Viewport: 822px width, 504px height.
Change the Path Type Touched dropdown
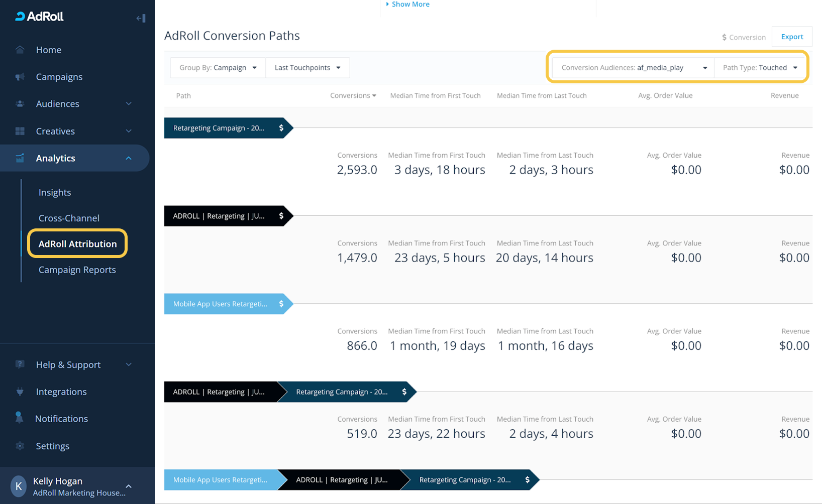click(x=760, y=68)
